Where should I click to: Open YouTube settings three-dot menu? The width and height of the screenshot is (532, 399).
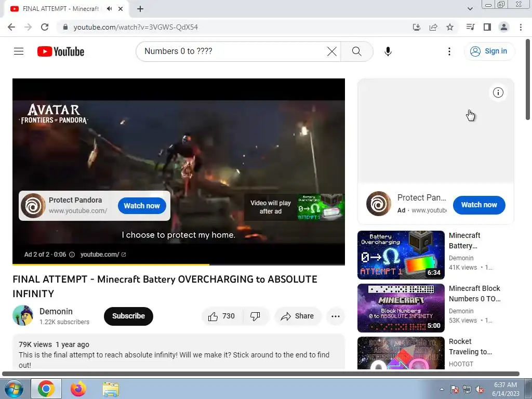[449, 51]
